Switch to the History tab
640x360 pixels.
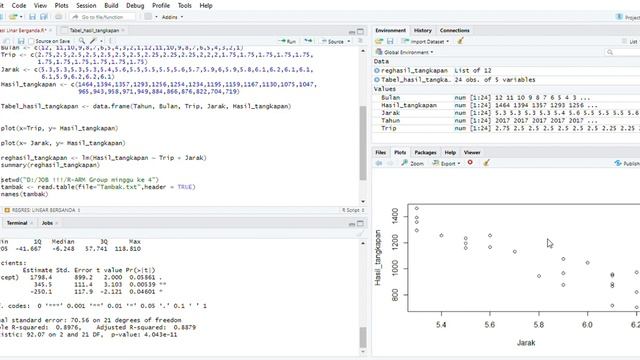coord(422,31)
